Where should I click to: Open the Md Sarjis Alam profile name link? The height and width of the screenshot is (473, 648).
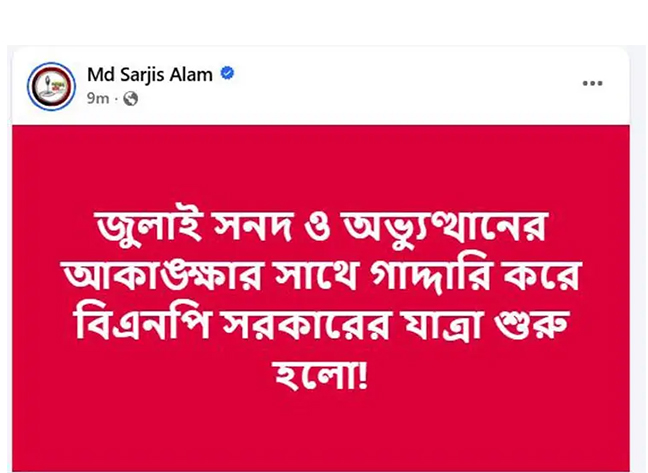click(150, 75)
